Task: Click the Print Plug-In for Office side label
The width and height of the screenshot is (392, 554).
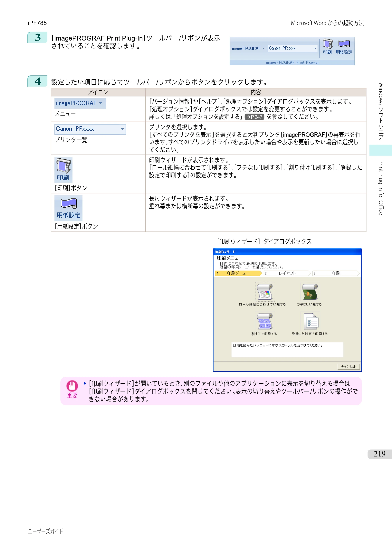Action: 381,187
